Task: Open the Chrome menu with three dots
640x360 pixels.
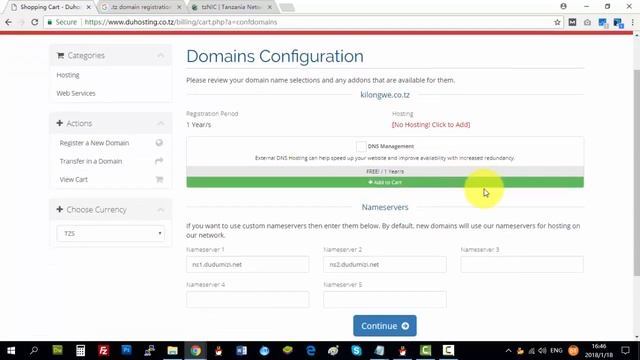Action: [633, 22]
